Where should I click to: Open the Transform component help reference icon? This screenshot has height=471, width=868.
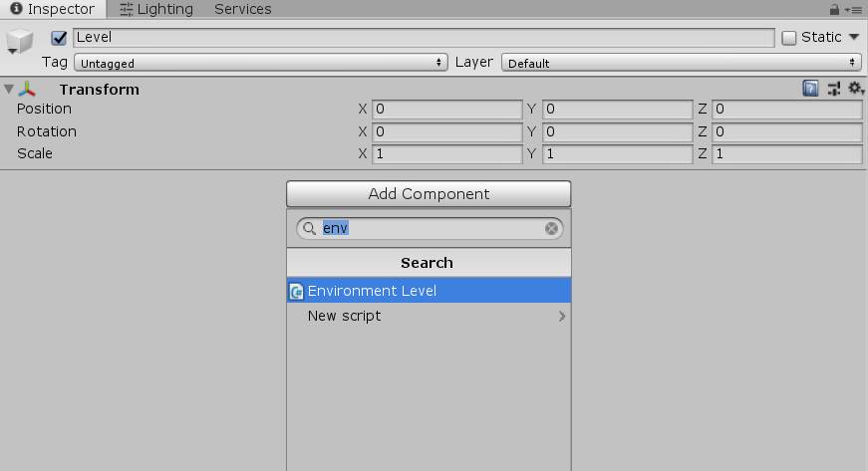pos(810,89)
